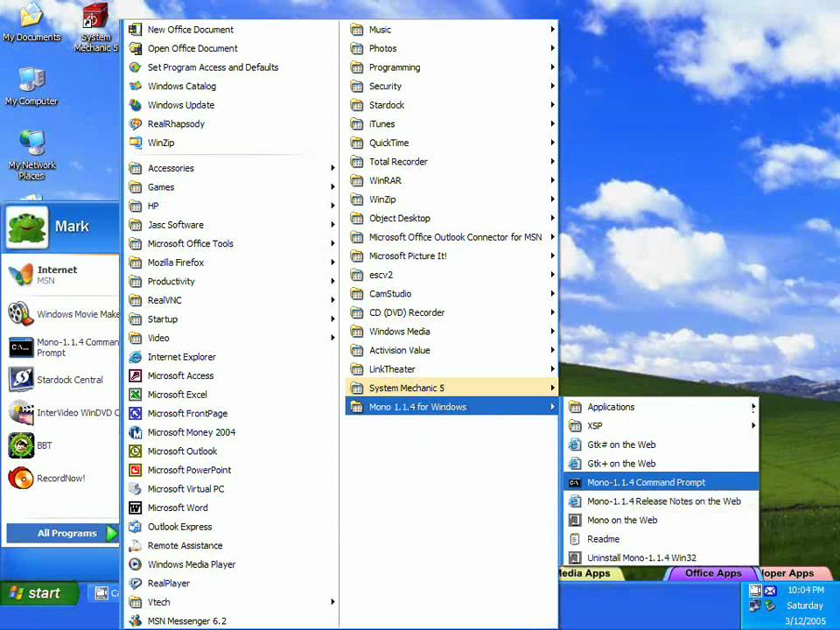Launch Microsoft Excel

tap(231, 395)
